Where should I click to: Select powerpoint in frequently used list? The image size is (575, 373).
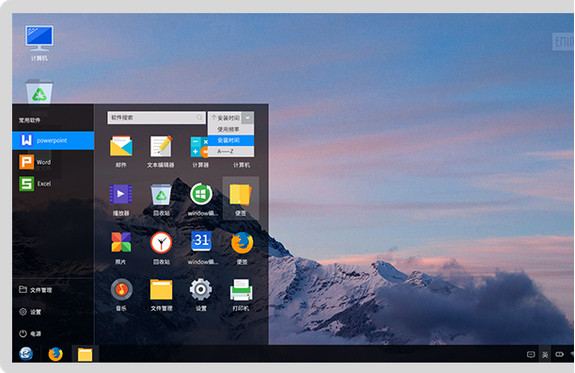(x=53, y=140)
